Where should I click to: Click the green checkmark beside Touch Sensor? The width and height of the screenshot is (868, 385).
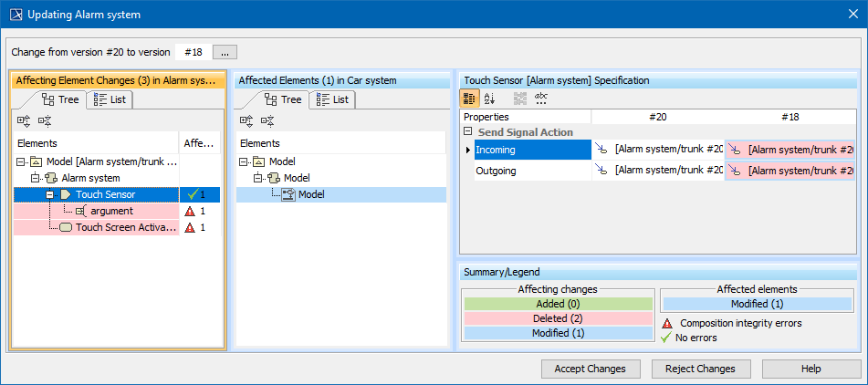click(x=190, y=194)
